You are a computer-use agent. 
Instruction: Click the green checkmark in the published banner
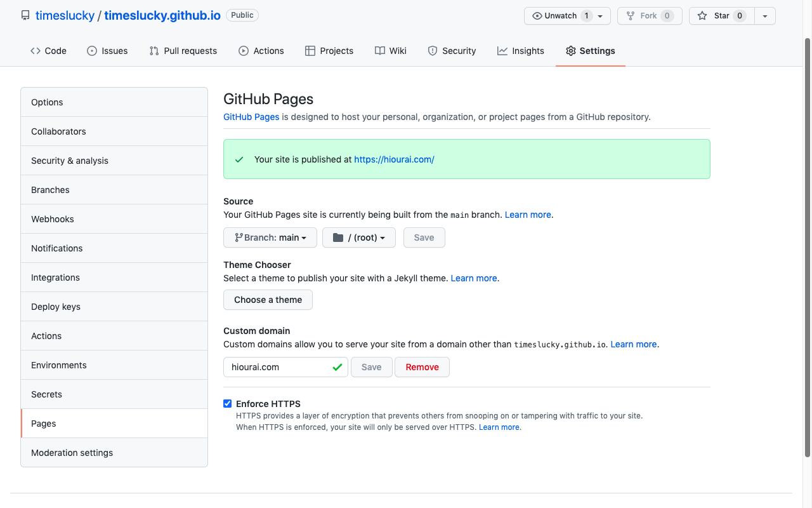(239, 159)
